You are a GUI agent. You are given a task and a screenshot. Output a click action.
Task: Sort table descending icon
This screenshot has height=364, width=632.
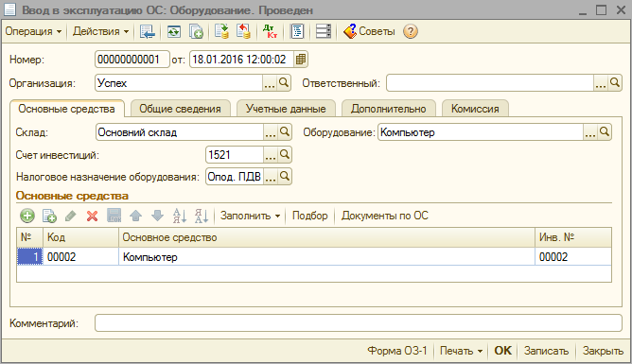(202, 216)
